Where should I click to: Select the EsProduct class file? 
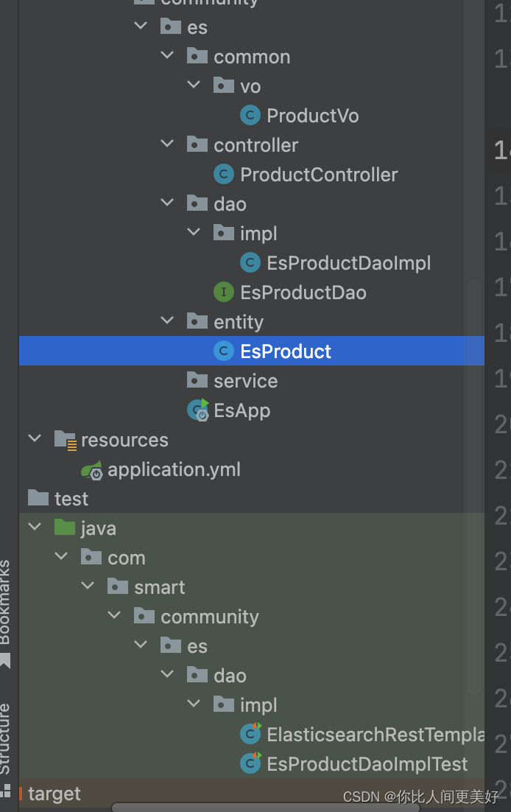click(286, 351)
